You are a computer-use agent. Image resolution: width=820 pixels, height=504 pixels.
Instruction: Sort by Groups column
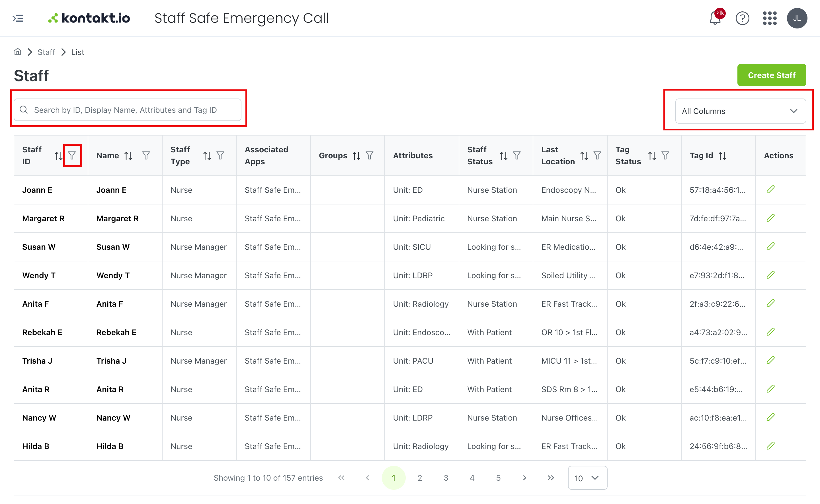coord(356,156)
